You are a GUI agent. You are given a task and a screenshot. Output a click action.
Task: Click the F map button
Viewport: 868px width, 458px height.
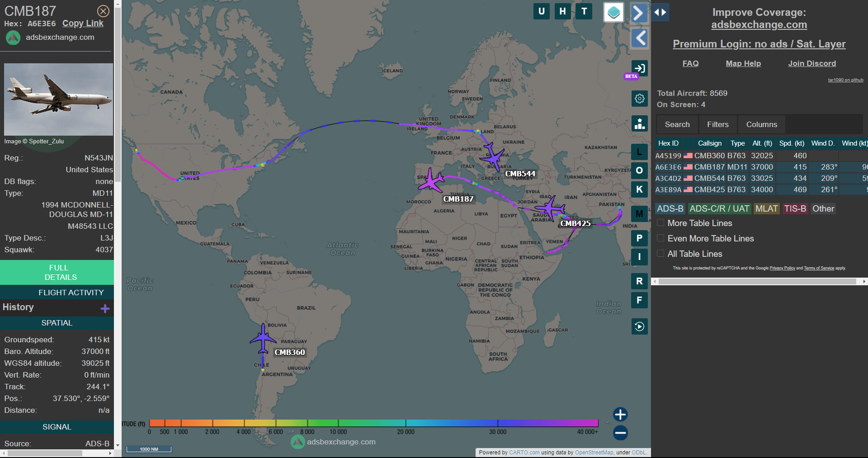pos(639,300)
